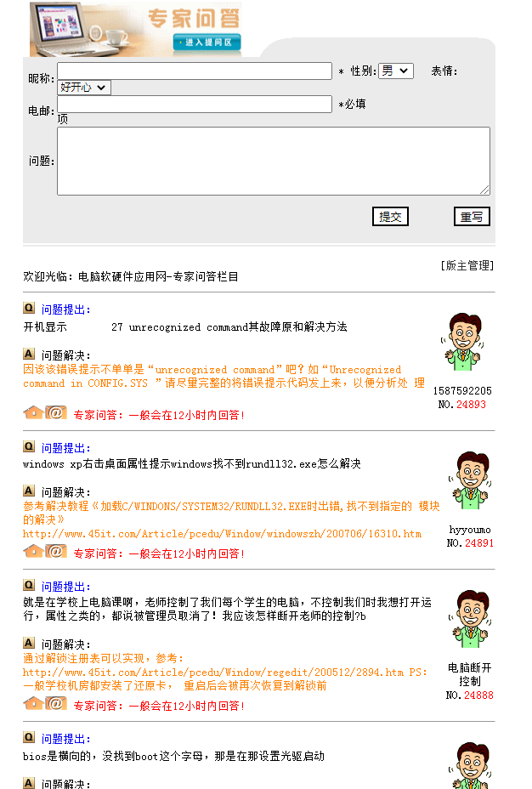Click the email @ icon under the first answer
Screen dimensions: 532x789
[56, 412]
